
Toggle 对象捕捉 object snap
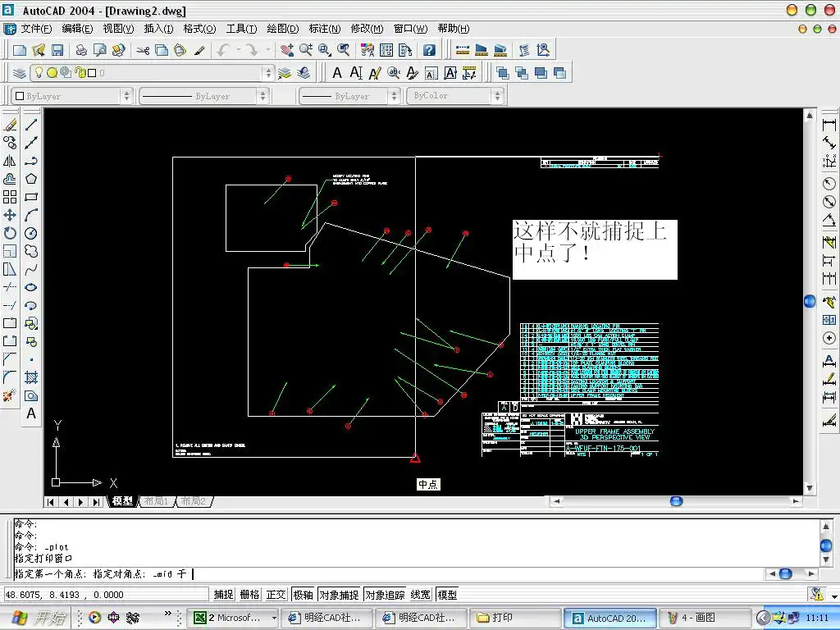339,595
